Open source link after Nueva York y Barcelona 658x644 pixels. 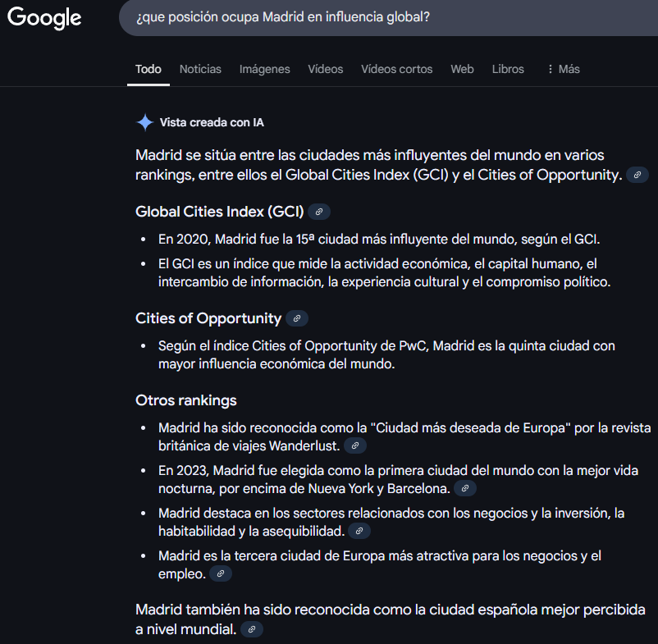tap(465, 488)
